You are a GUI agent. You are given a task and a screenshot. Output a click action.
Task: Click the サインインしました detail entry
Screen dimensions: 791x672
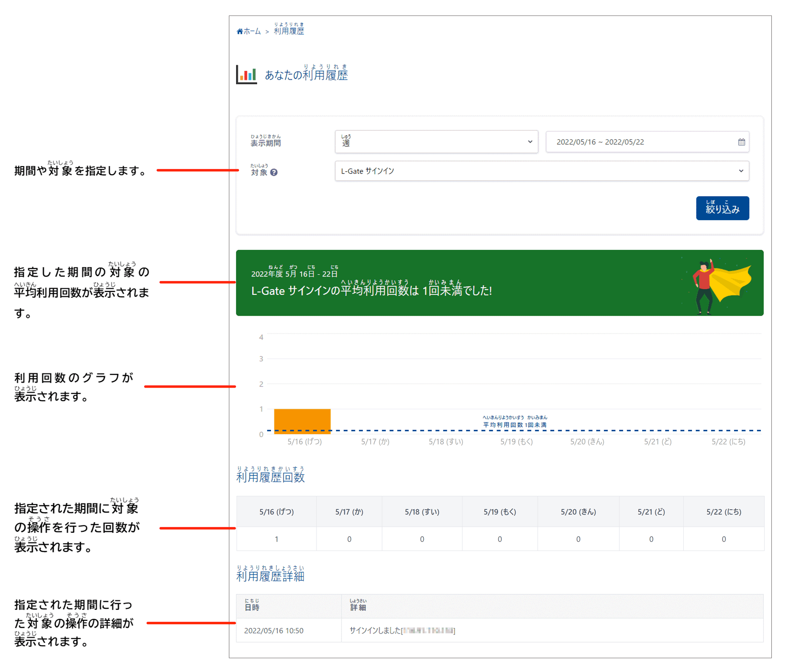point(402,631)
